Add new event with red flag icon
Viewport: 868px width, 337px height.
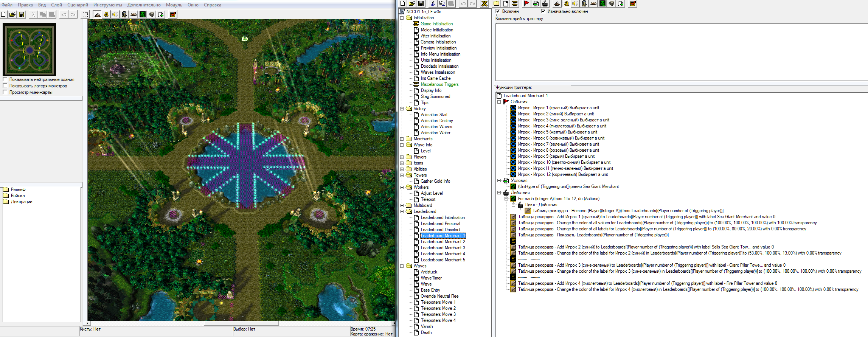click(526, 3)
